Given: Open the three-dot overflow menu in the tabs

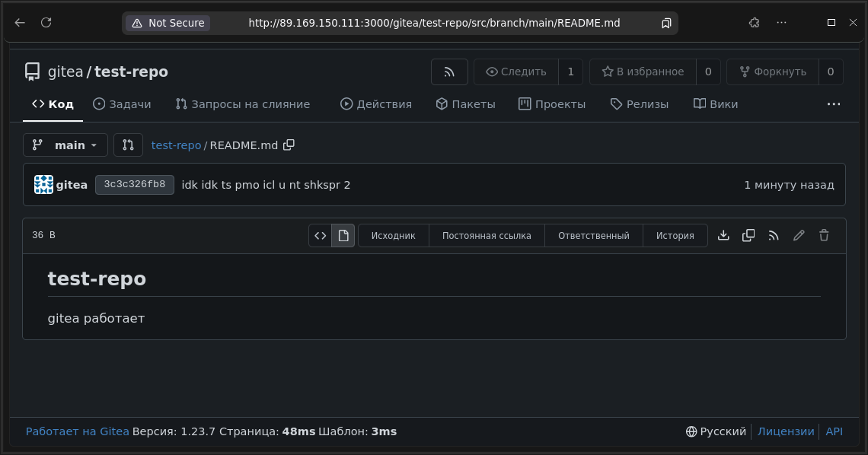Looking at the screenshot, I should (834, 104).
